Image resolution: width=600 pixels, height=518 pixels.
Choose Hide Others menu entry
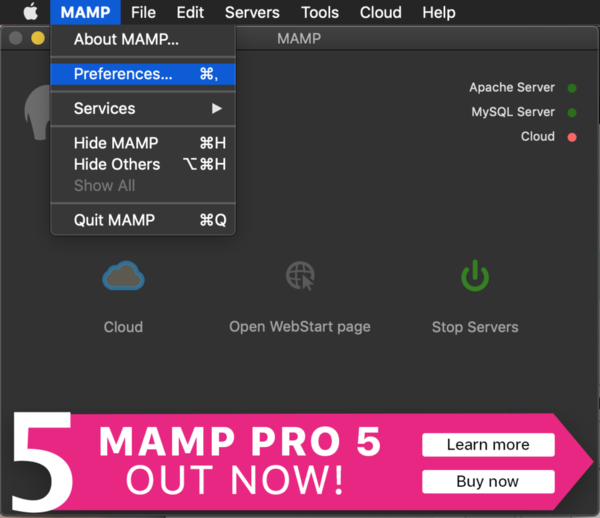coord(143,165)
